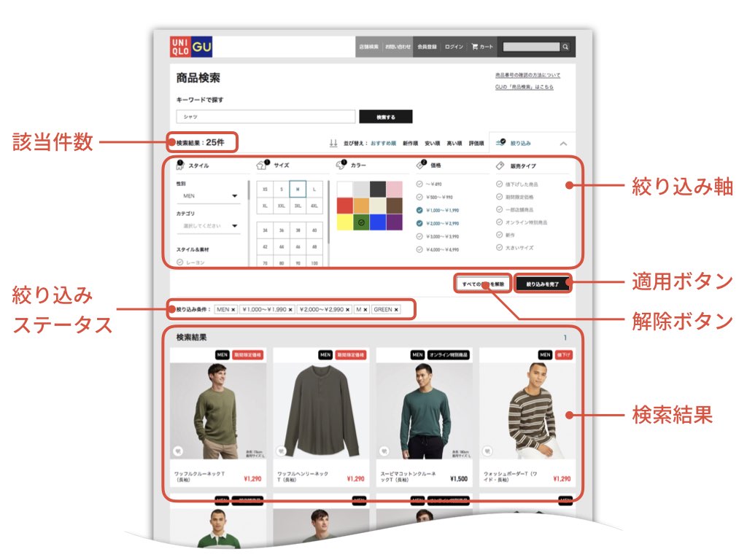This screenshot has height=560, width=747.
Task: Open the カテゴリ dropdown
Action: pos(209,226)
